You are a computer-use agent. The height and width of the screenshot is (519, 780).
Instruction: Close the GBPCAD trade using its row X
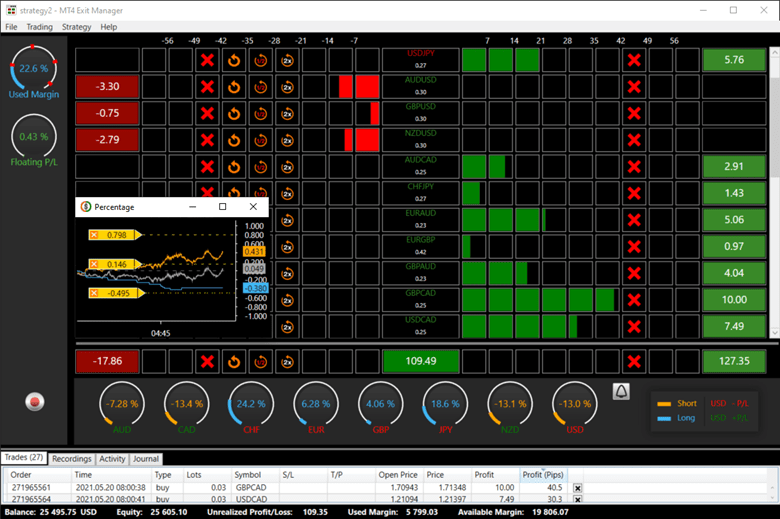click(578, 488)
